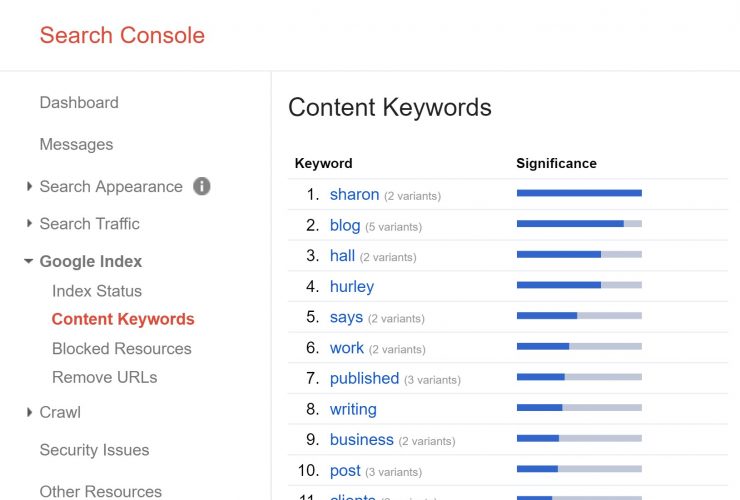This screenshot has height=500, width=740.
Task: Click the 'hurley' keyword link
Action: (x=352, y=287)
